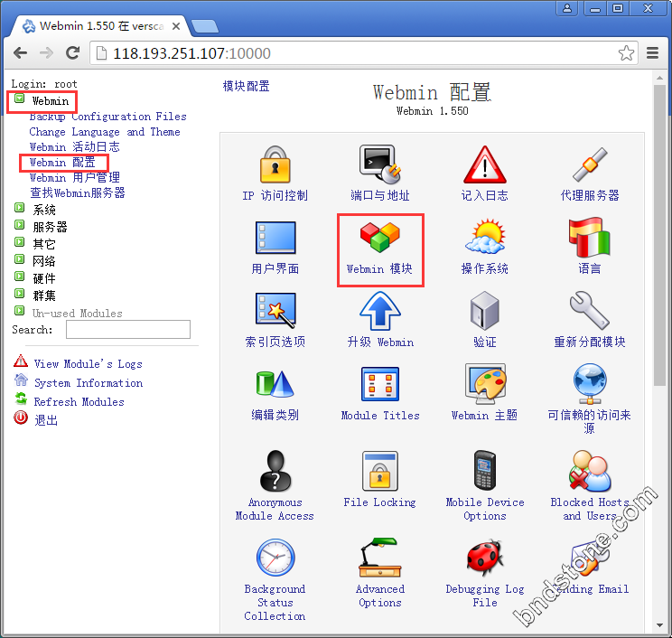Open System Information link
This screenshot has width=672, height=638.
(x=89, y=383)
